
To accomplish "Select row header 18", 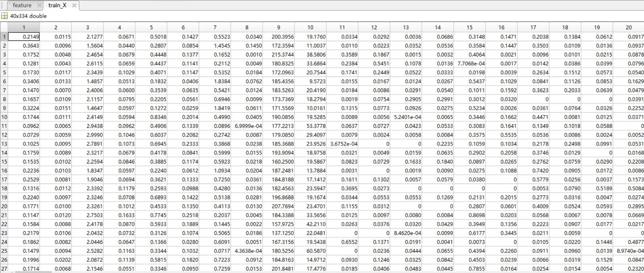I will 4,188.
